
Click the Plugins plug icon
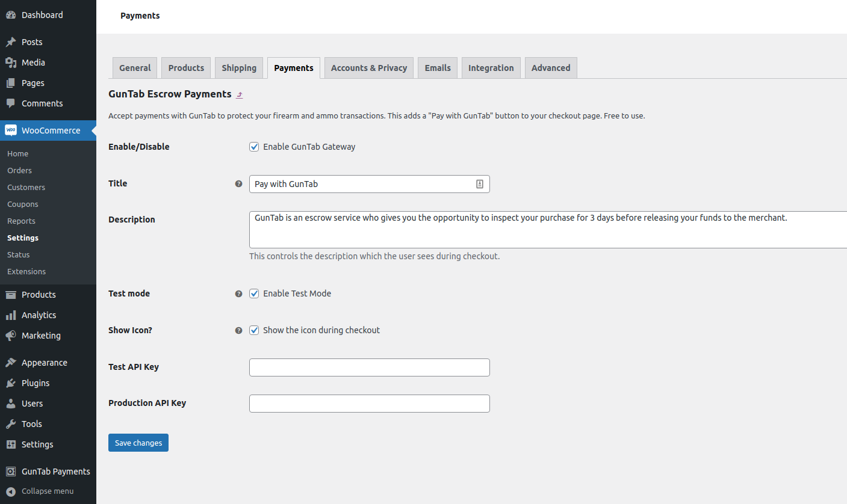[x=11, y=383]
